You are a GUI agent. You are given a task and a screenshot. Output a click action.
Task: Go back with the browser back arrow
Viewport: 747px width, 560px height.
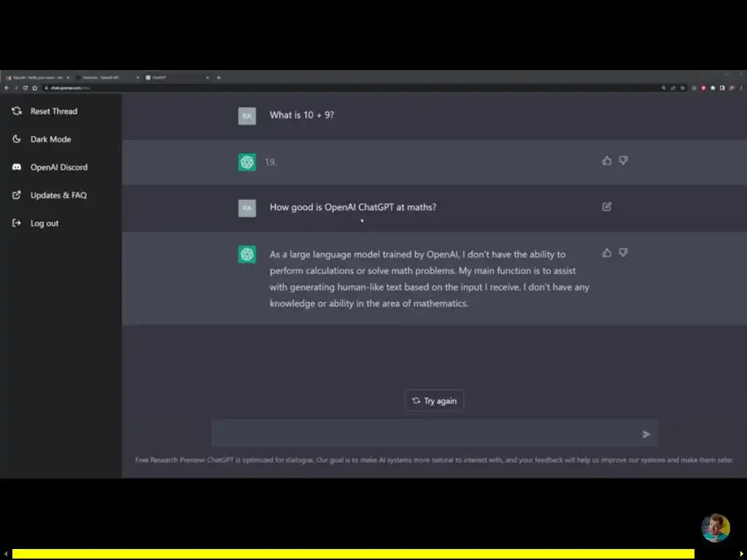click(6, 87)
